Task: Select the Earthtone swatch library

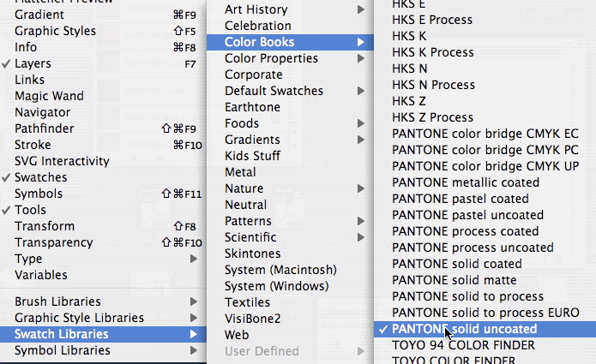Action: click(290, 107)
